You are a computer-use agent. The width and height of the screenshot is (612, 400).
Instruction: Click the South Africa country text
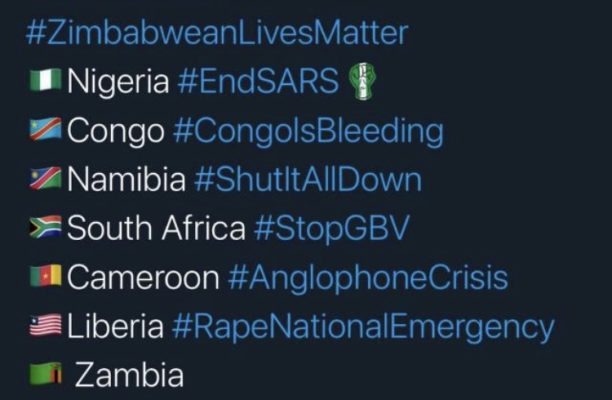[155, 228]
